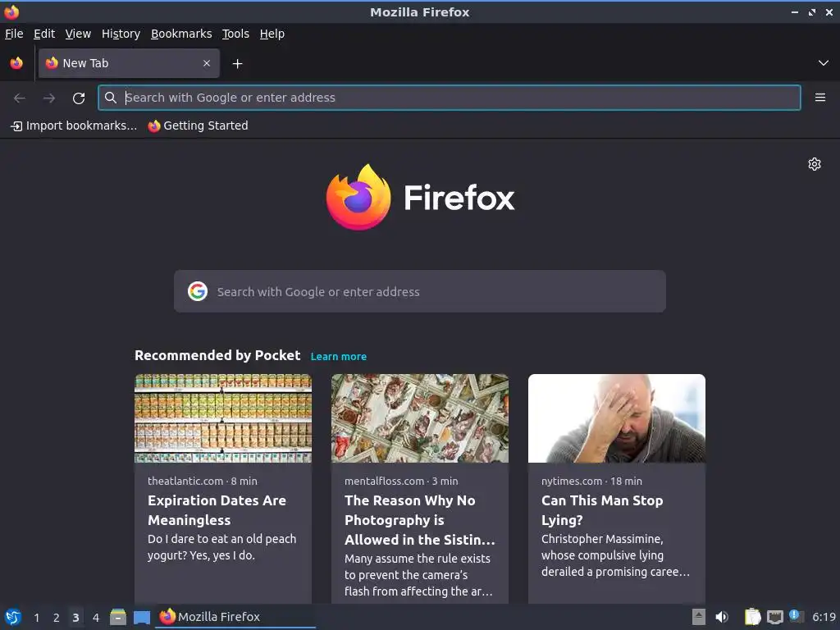Click the magnifier icon in address bar
This screenshot has width=840, height=630.
[x=111, y=98]
